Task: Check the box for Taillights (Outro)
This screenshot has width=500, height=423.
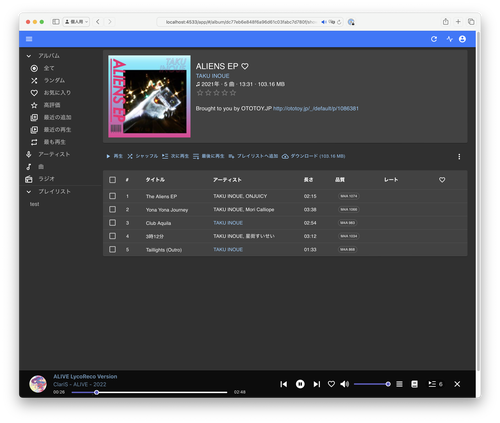Action: point(112,249)
